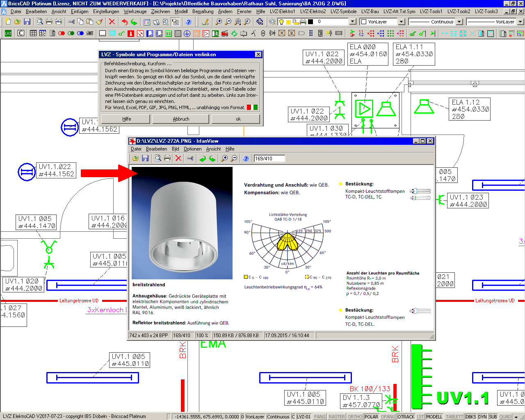Open the Datei menu in BricsCAD
This screenshot has height=420, width=525.
(x=16, y=11)
